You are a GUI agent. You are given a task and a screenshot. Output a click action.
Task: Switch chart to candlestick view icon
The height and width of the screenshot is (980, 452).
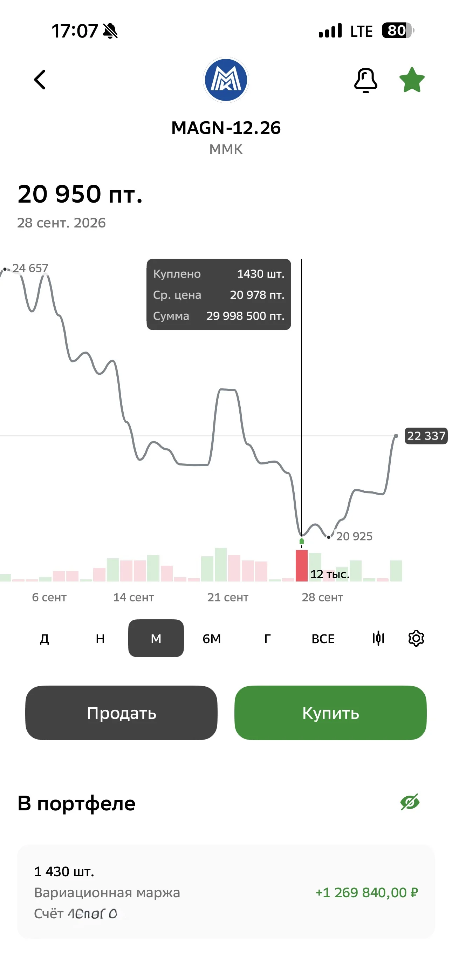(378, 638)
